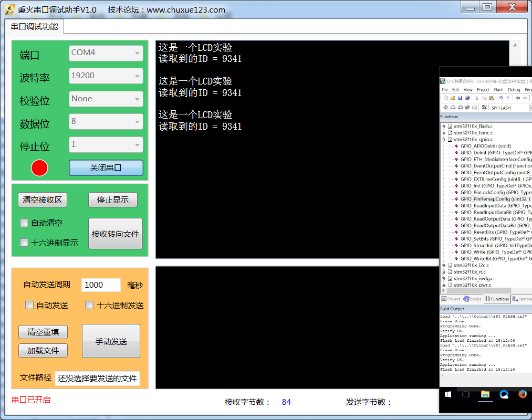
Task: Click the Navigate Backward arrow icon
Action: 518,98
